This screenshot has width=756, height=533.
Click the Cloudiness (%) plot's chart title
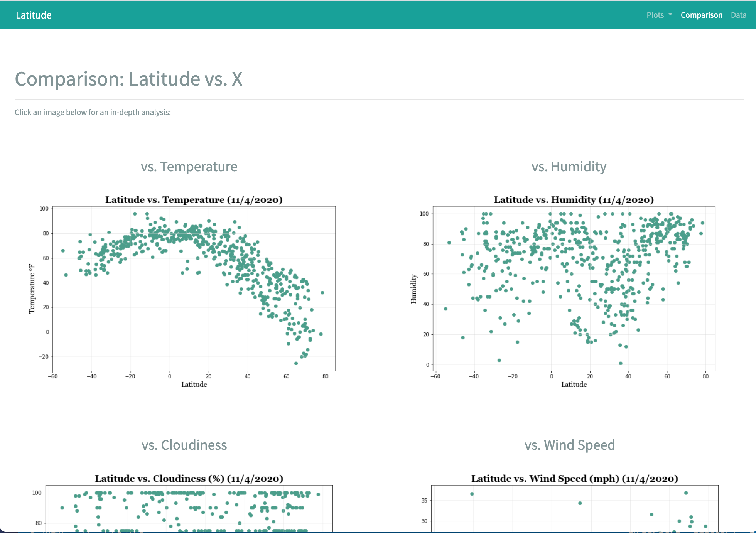click(x=189, y=479)
